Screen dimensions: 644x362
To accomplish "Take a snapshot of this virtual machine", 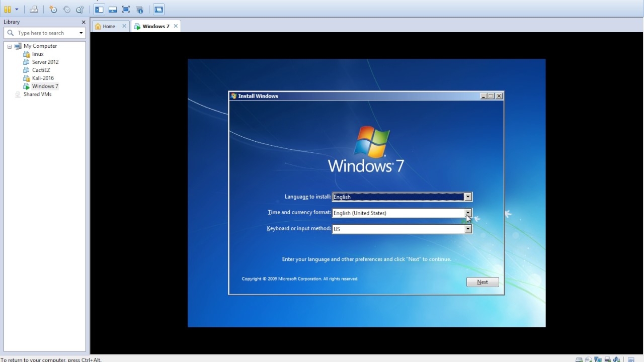I will [x=53, y=10].
